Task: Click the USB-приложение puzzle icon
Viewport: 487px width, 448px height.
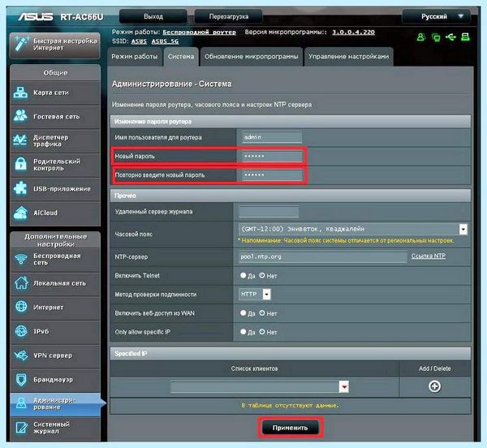Action: [20, 188]
